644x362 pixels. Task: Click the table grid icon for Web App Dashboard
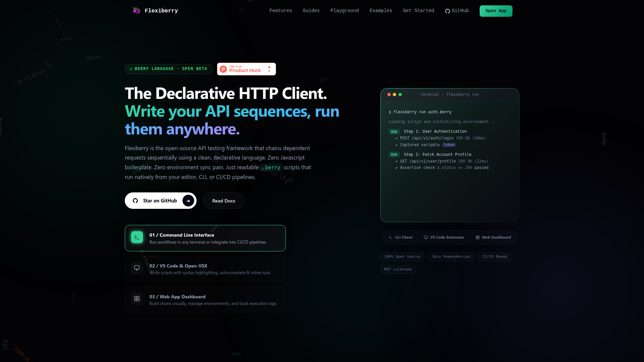137,299
